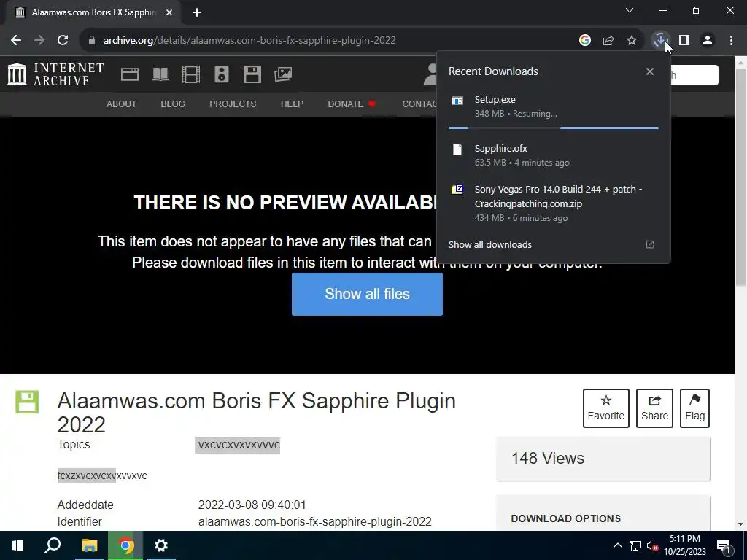747x560 pixels.
Task: Click the archive.org address bar URL
Action: [x=249, y=41]
